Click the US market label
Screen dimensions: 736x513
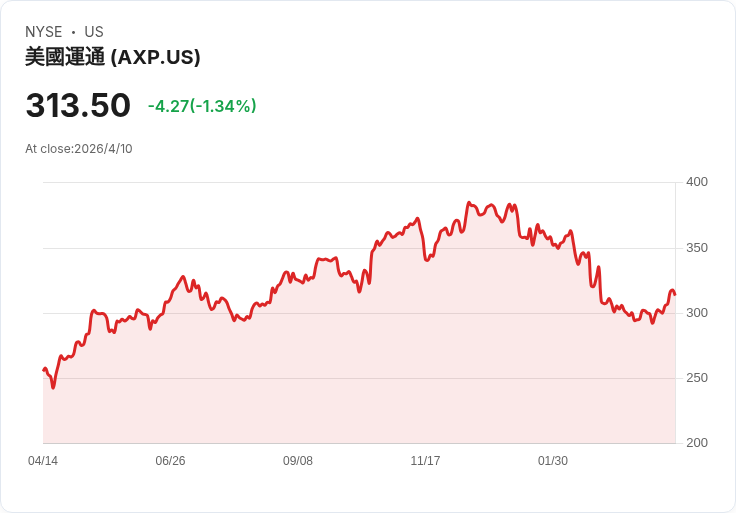(x=94, y=32)
